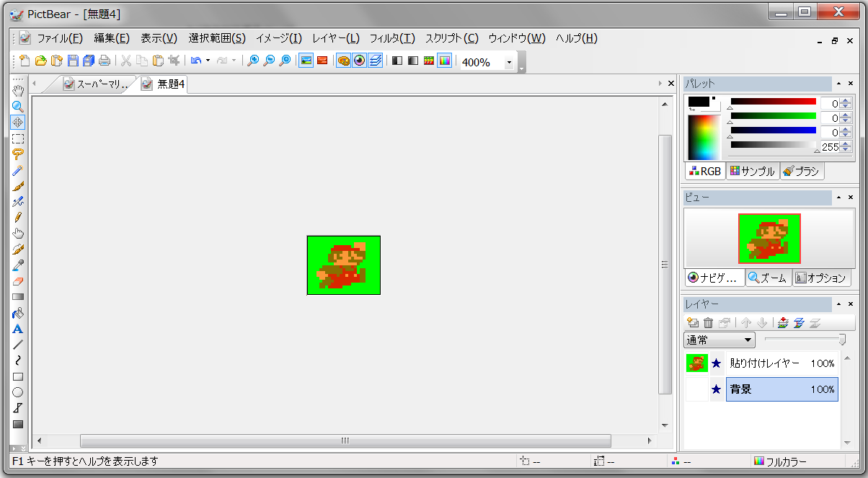Click the Open file toolbar icon

[x=41, y=61]
